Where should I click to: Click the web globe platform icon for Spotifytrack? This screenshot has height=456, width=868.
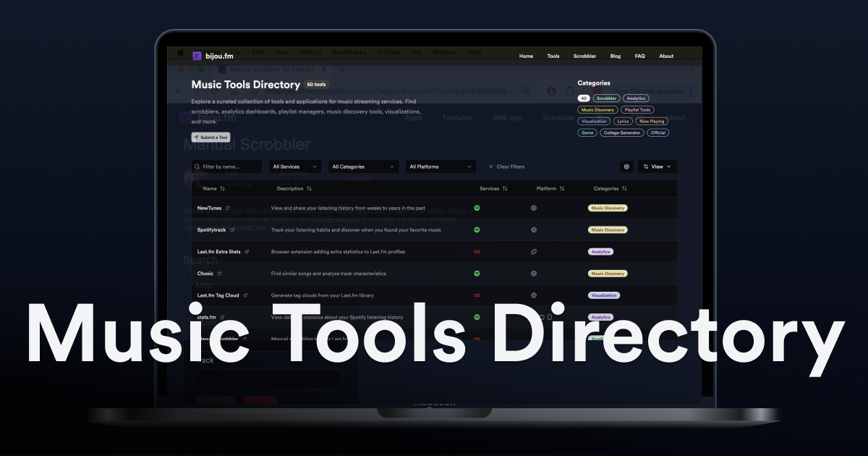533,229
